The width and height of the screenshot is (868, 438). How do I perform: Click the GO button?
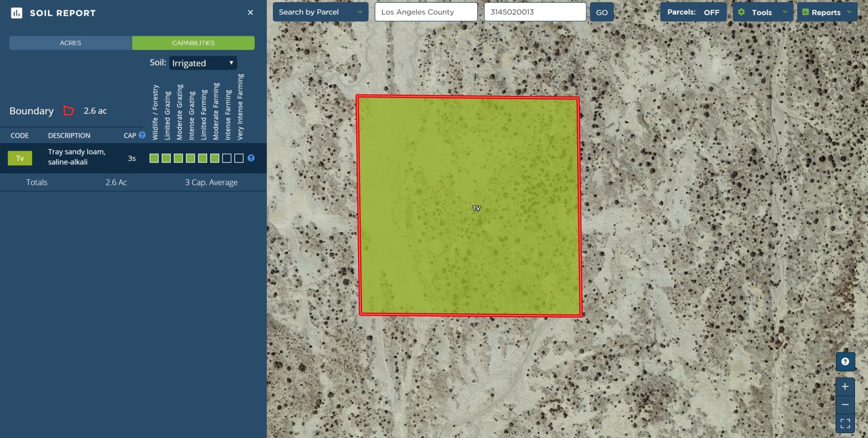602,12
